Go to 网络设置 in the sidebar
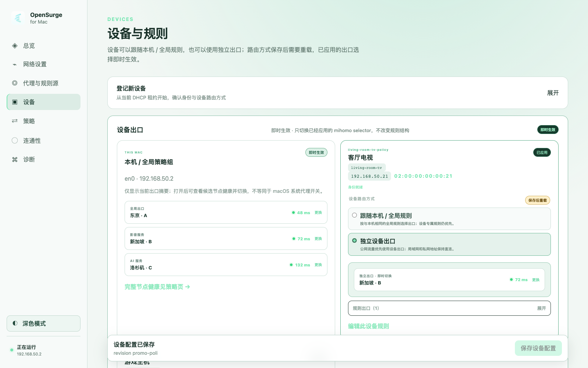This screenshot has width=588, height=368. click(x=43, y=64)
